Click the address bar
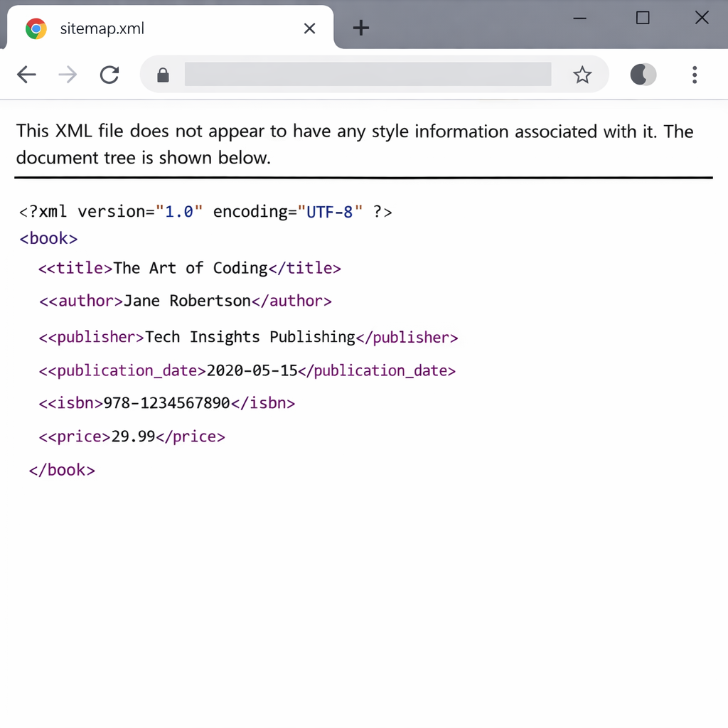Image resolution: width=728 pixels, height=728 pixels. tap(368, 74)
